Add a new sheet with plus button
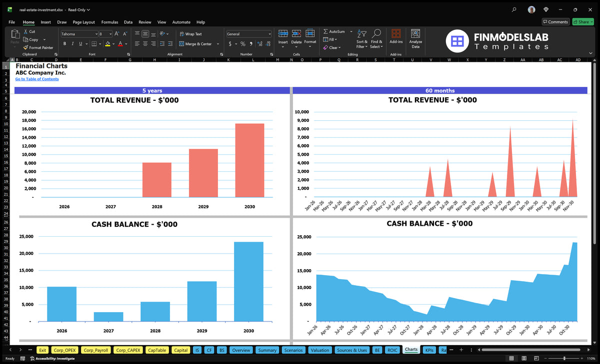Viewport: 600px width, 364px height. tap(461, 350)
